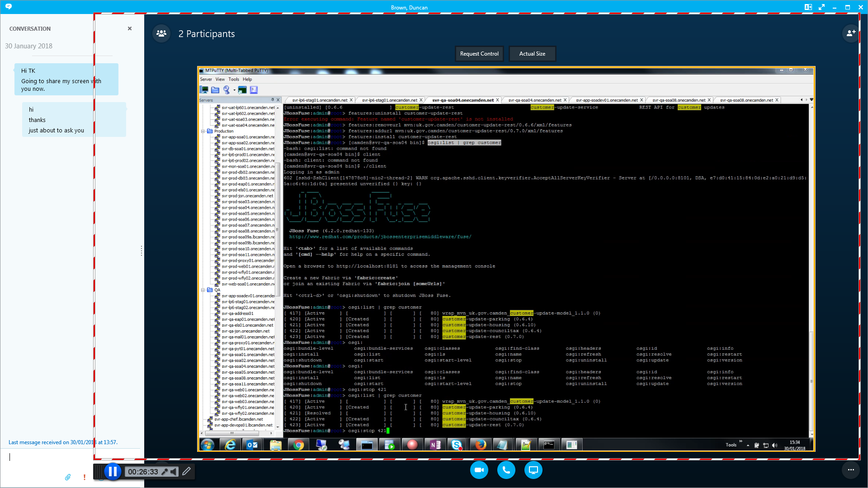868x488 pixels.
Task: Start an audio call with phone button
Action: (x=506, y=470)
